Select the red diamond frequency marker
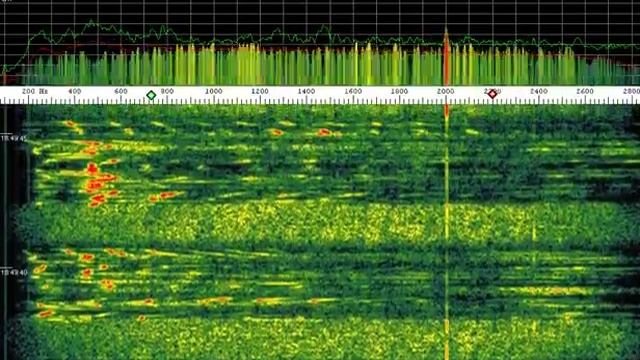 pyautogui.click(x=492, y=94)
